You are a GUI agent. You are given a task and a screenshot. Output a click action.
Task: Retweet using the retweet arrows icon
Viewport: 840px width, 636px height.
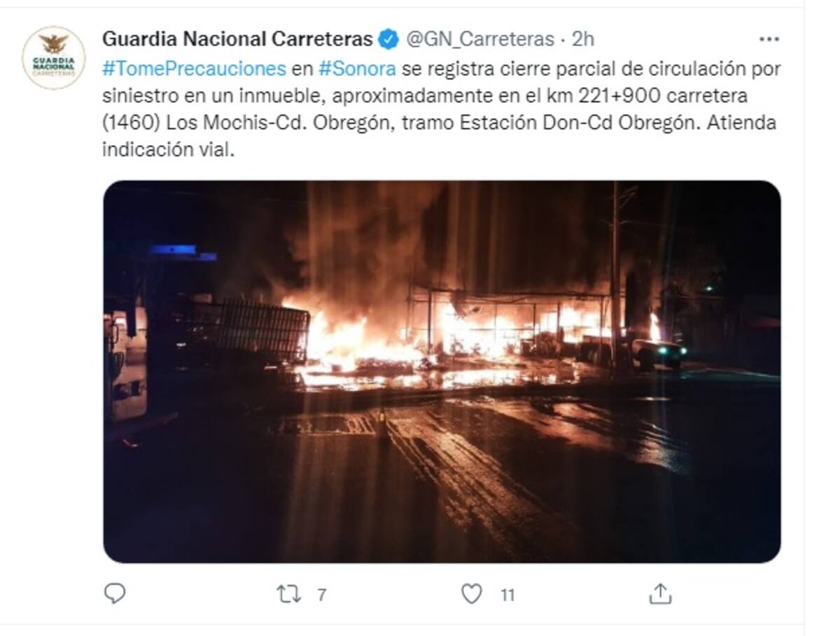point(288,595)
